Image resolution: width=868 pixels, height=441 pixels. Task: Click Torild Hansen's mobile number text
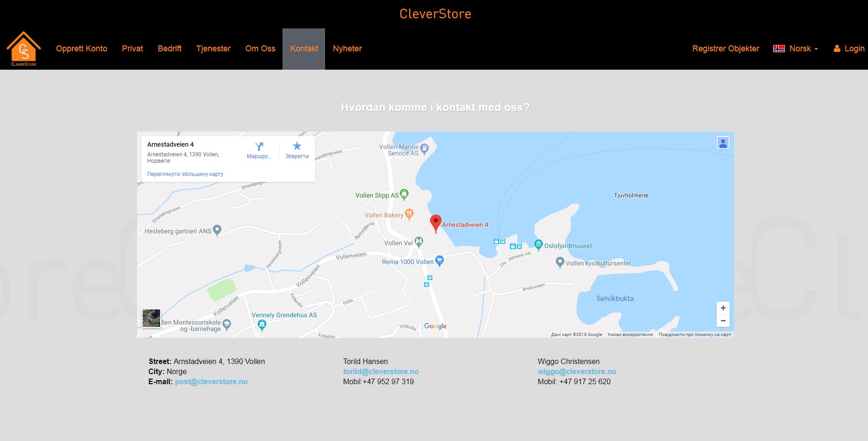(378, 382)
